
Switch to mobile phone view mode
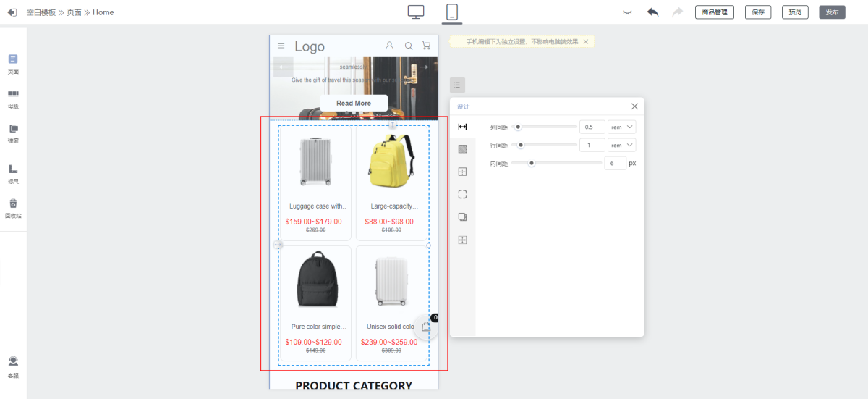point(452,12)
